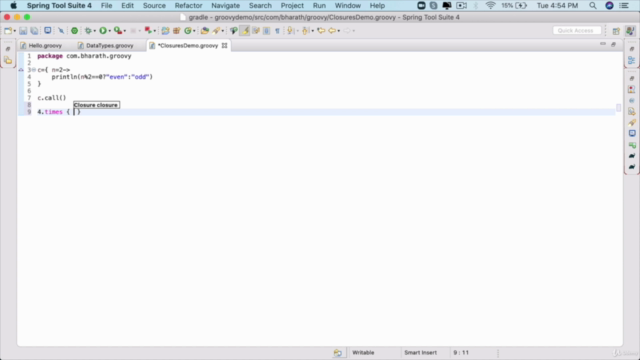Expand the Run configurations dropdown
Screen dimensions: 640x360
[109, 31]
